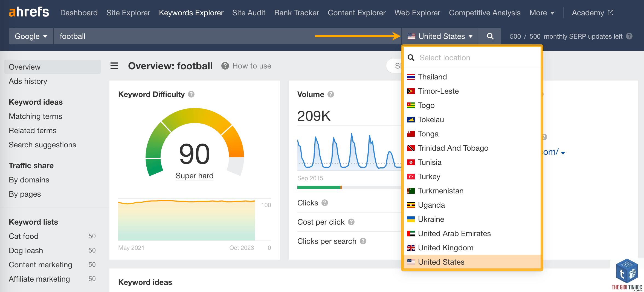Click the Clicks help icon
644x292 pixels.
[x=325, y=203]
